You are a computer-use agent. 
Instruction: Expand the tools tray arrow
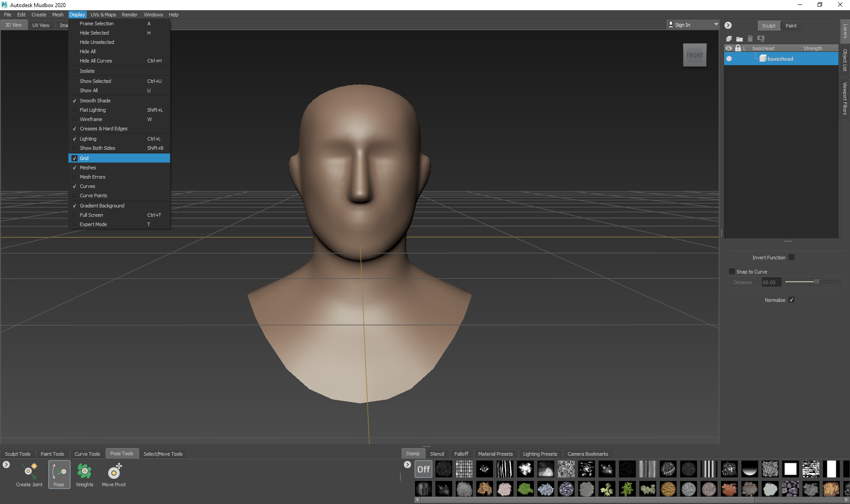coord(6,465)
